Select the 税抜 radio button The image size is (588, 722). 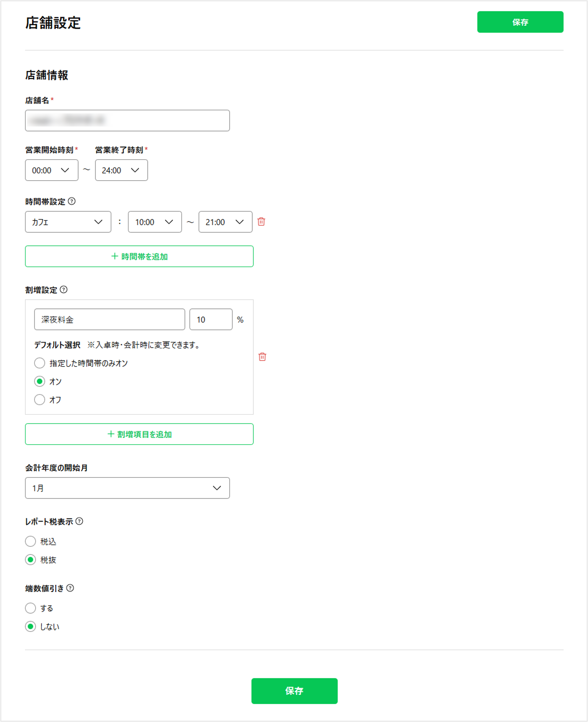[x=30, y=559]
